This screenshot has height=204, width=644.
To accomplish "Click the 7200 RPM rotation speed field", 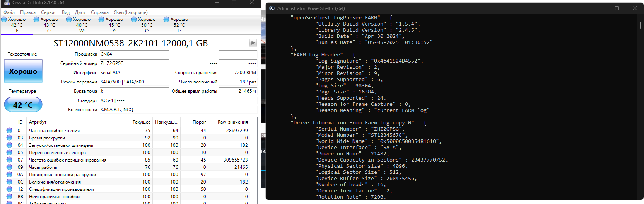I will tap(238, 73).
